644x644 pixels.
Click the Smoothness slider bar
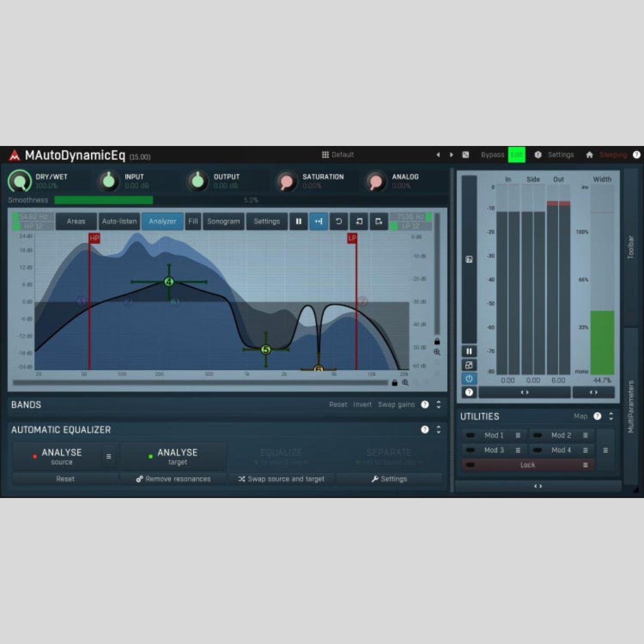251,200
